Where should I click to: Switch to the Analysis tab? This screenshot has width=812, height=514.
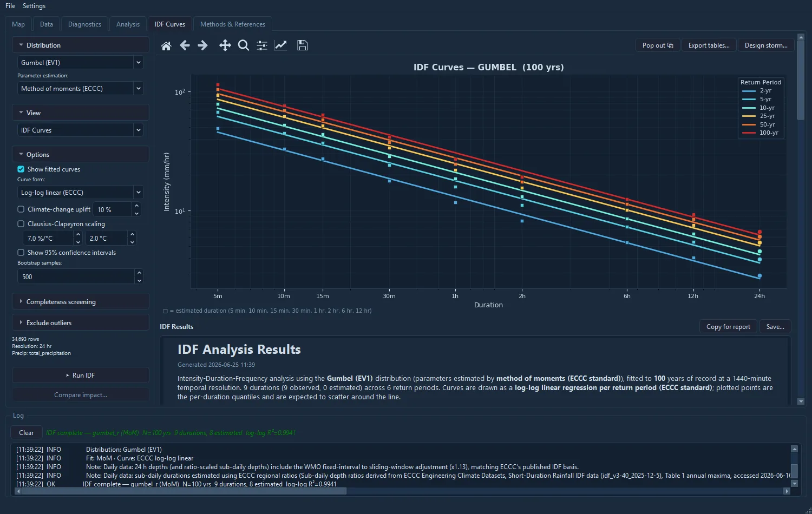pos(128,24)
